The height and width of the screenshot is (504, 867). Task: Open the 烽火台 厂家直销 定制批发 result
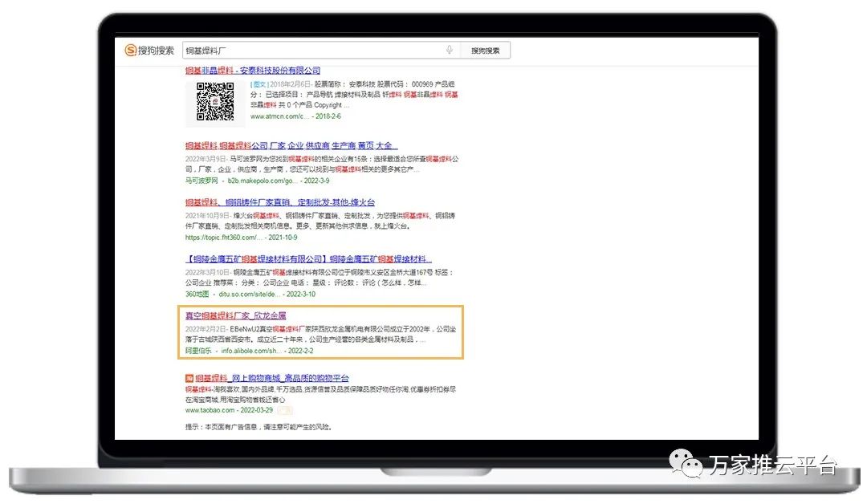[x=279, y=203]
